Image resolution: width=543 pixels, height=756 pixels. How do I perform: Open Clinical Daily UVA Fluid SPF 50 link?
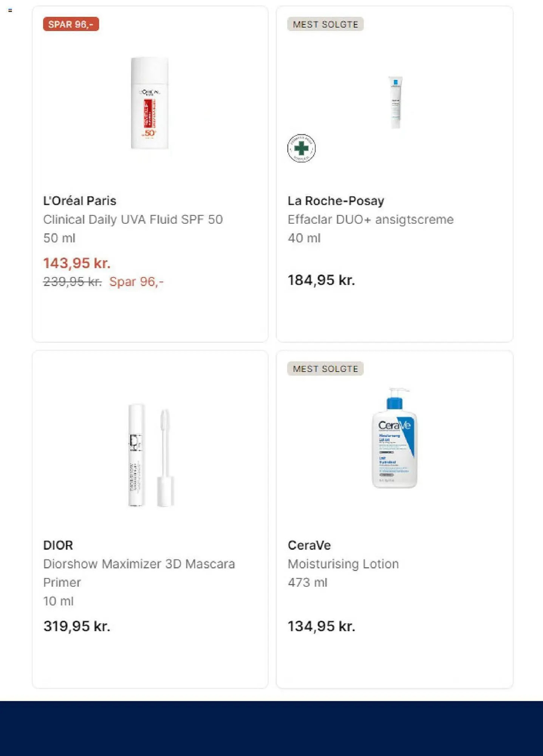tap(133, 219)
